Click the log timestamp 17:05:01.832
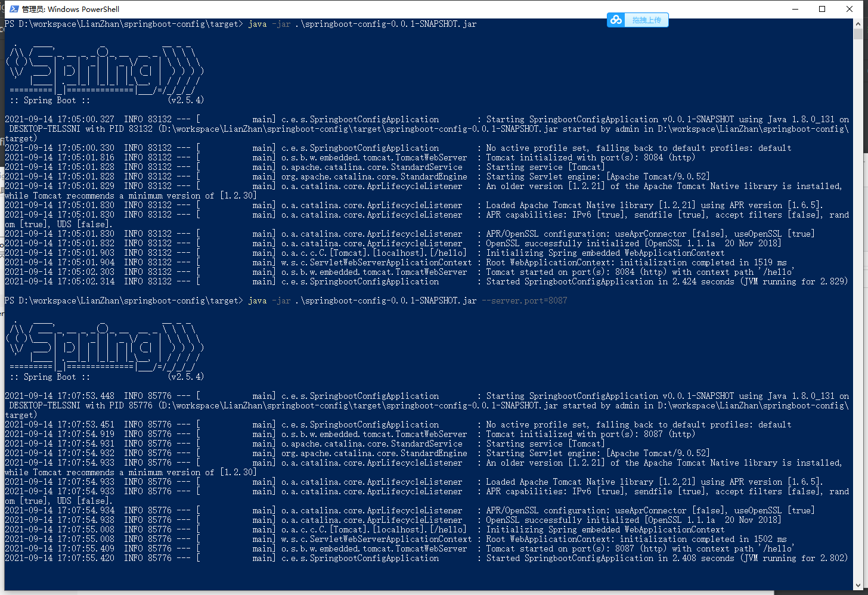Image resolution: width=868 pixels, height=595 pixels. point(86,243)
